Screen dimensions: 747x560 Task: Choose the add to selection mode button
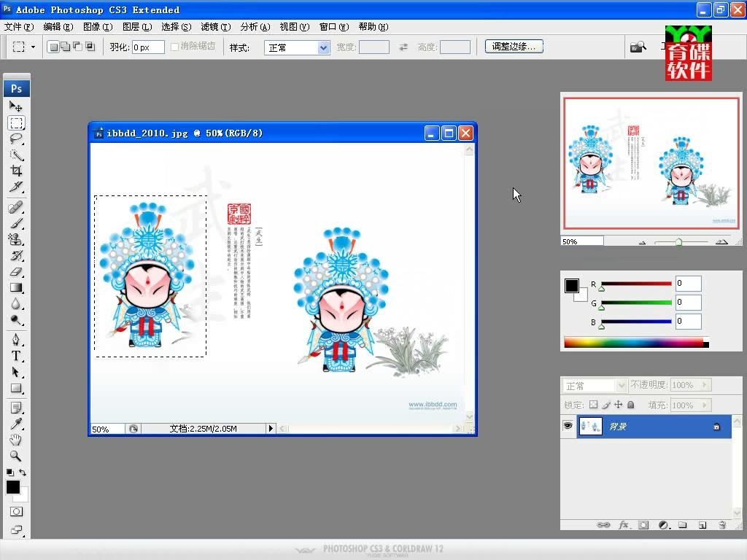[65, 47]
